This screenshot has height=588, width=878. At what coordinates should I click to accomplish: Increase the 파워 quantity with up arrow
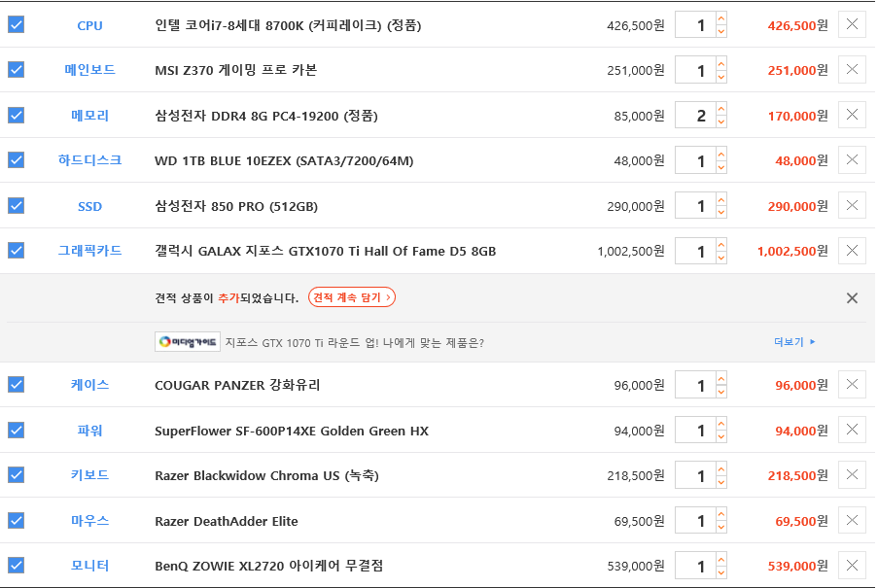(x=721, y=424)
